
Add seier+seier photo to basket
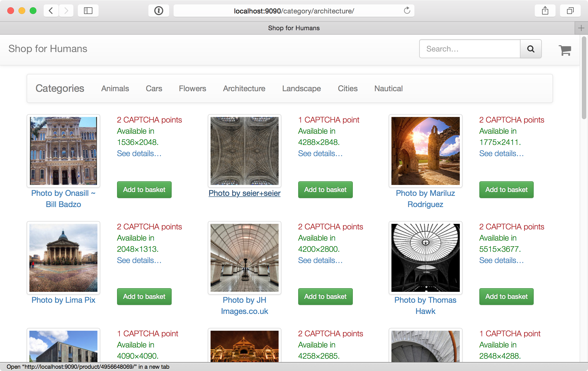pyautogui.click(x=325, y=190)
